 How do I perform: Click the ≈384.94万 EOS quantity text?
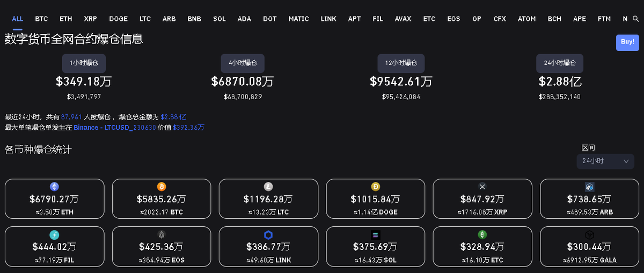point(162,260)
